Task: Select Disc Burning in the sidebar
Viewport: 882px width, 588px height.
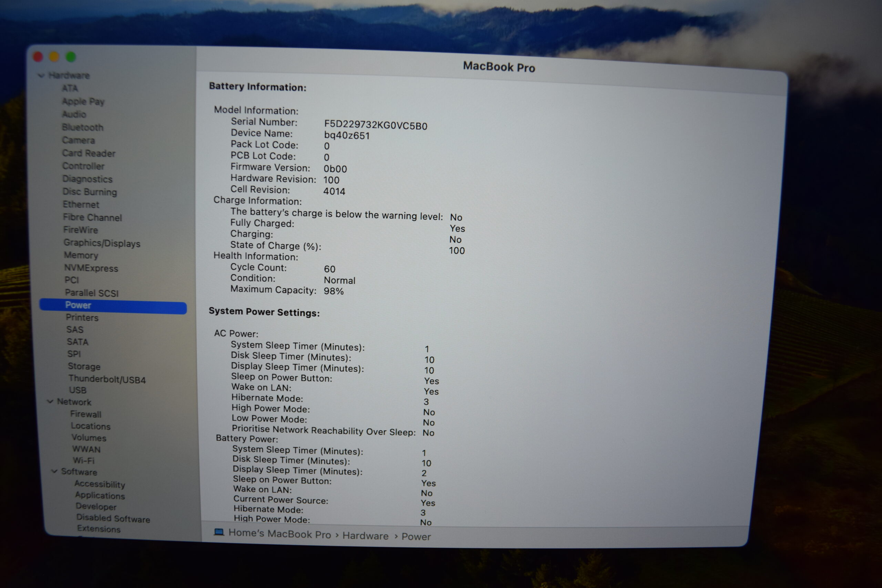Action: [x=90, y=192]
